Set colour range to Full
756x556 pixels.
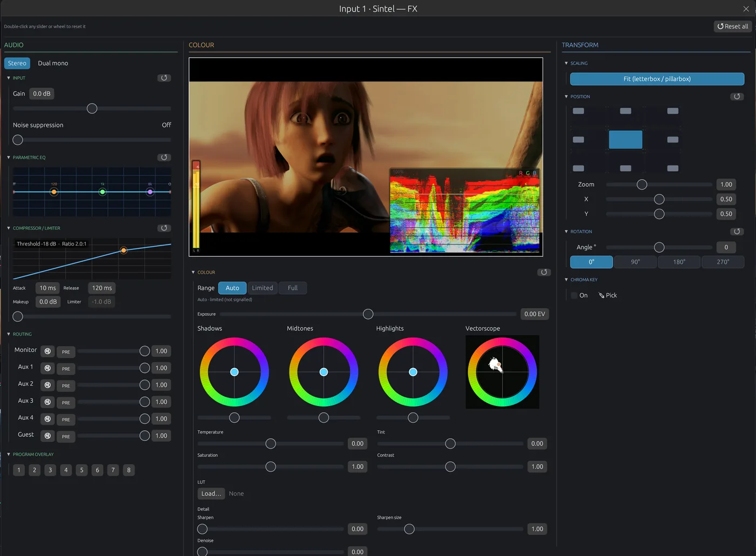pos(293,288)
